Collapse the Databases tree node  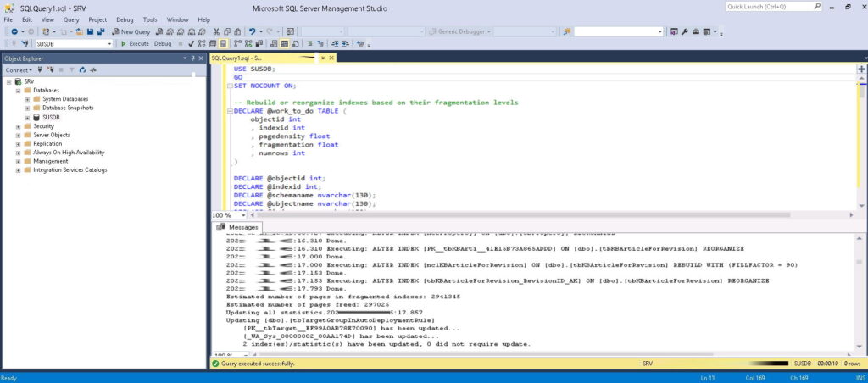click(x=17, y=90)
